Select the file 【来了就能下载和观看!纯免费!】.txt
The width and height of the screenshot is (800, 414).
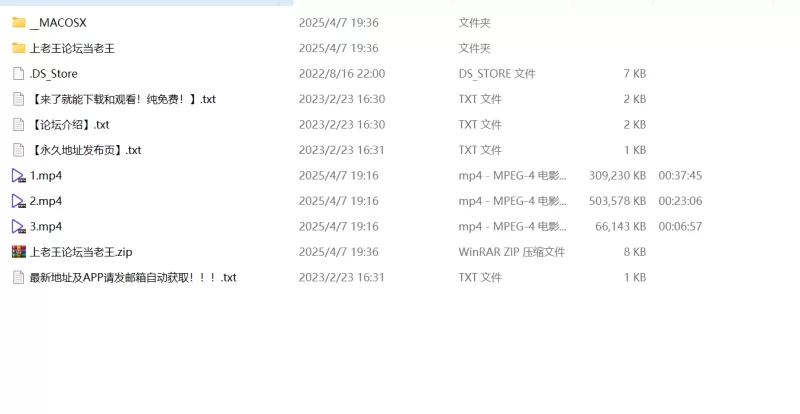pos(123,99)
